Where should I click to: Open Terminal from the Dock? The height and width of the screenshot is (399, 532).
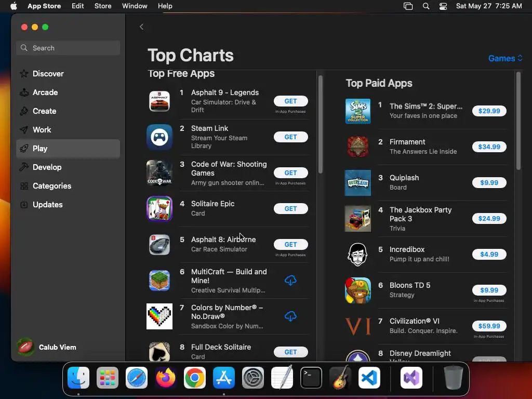pyautogui.click(x=311, y=378)
